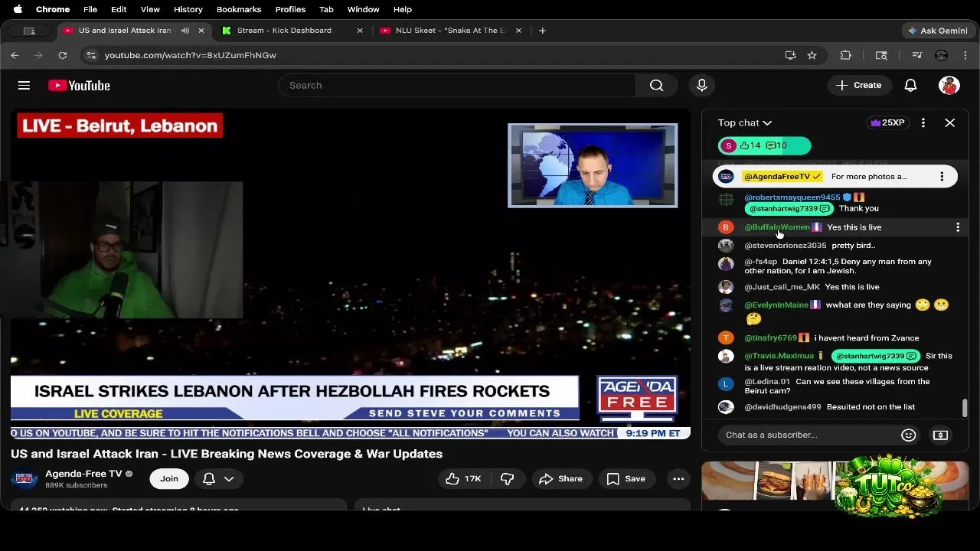Save the video to a playlist
The height and width of the screenshot is (551, 980).
(x=626, y=479)
